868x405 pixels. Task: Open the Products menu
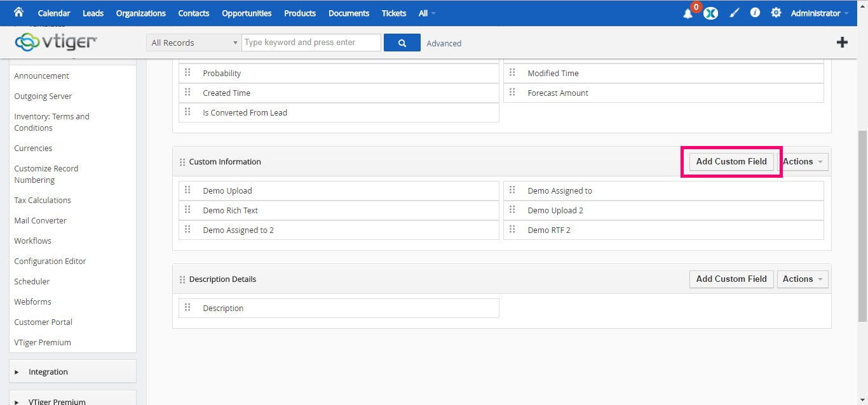[x=300, y=13]
